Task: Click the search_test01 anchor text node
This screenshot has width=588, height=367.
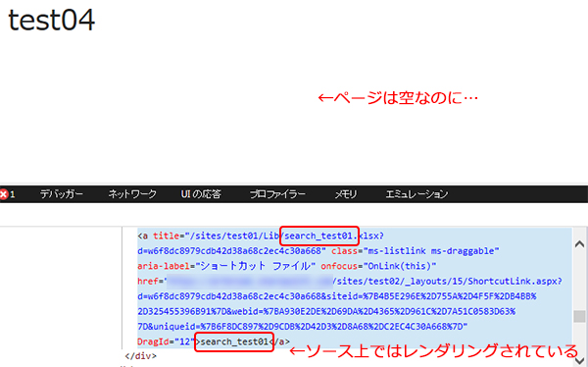Action: pos(234,341)
